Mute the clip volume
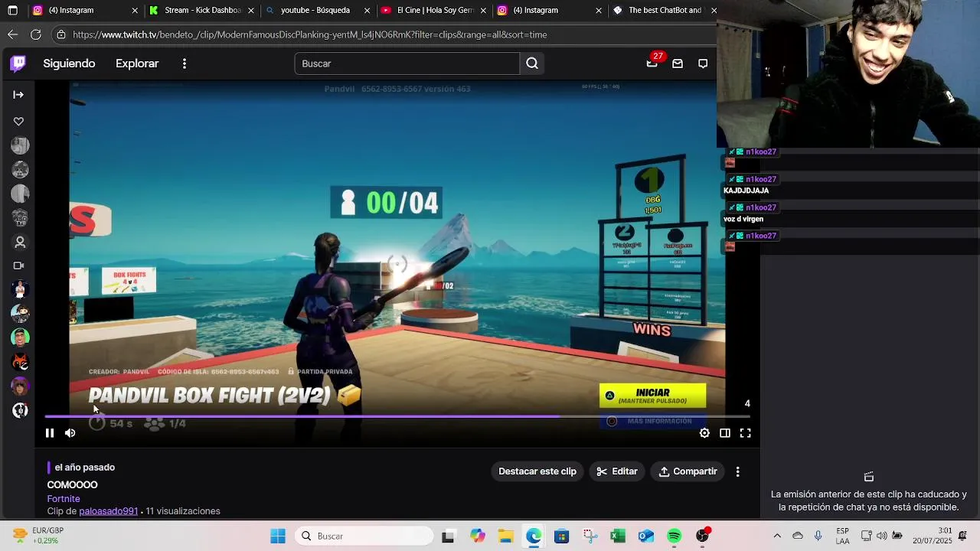The height and width of the screenshot is (551, 980). point(70,433)
